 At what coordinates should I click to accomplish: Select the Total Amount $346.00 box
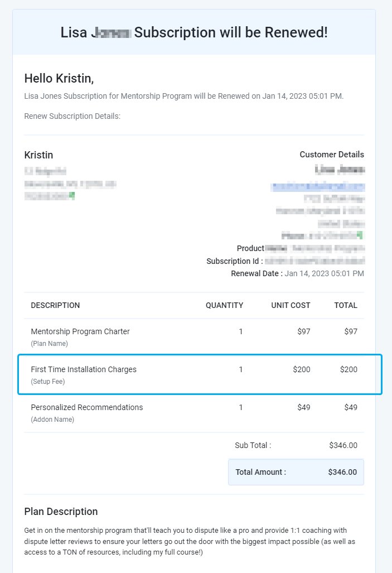coord(296,472)
